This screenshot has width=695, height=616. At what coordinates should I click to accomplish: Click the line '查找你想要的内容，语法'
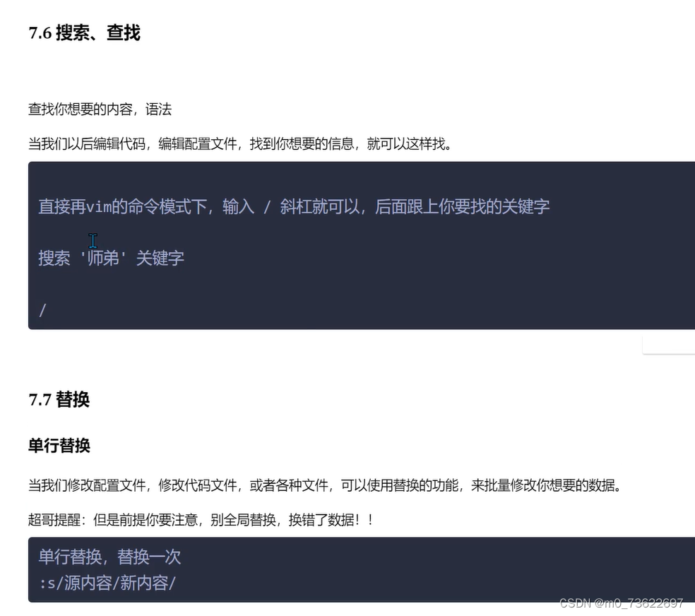(x=100, y=109)
